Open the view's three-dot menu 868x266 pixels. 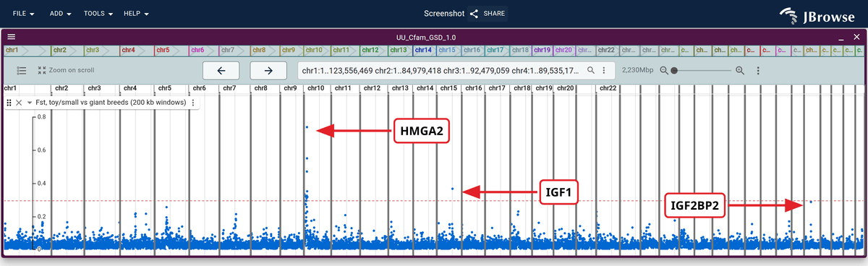tap(758, 70)
